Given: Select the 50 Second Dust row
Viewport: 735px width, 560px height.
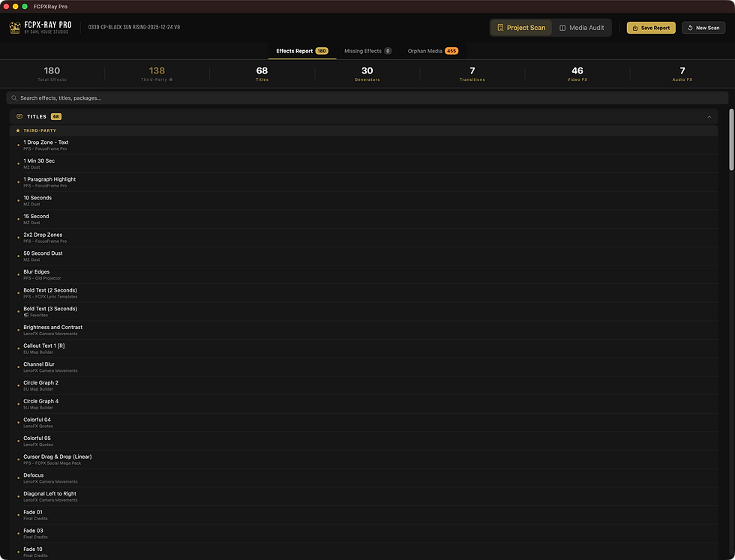Looking at the screenshot, I should pos(364,256).
